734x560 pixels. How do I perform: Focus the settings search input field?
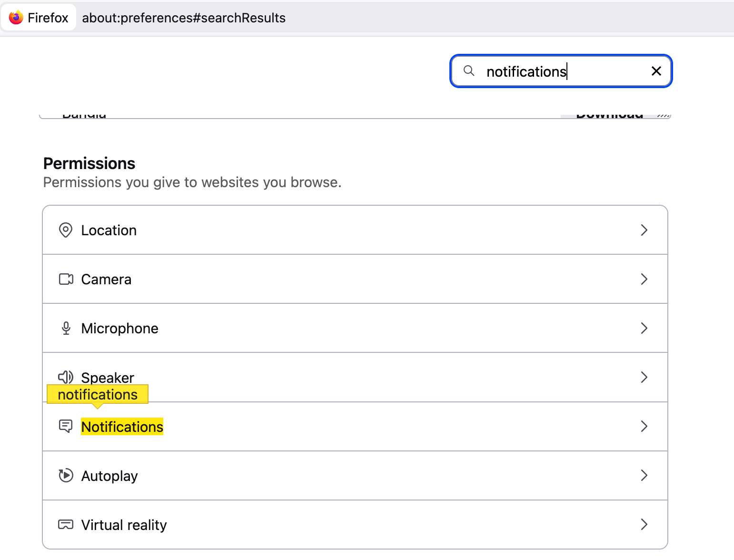click(x=562, y=71)
